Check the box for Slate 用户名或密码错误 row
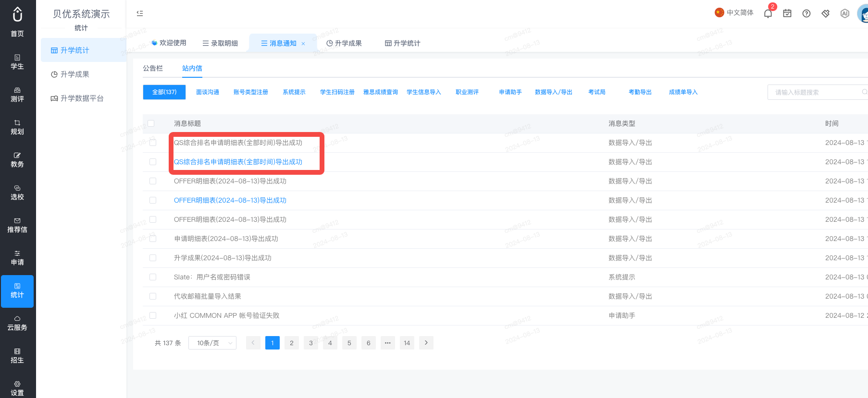The width and height of the screenshot is (868, 398). (x=153, y=277)
